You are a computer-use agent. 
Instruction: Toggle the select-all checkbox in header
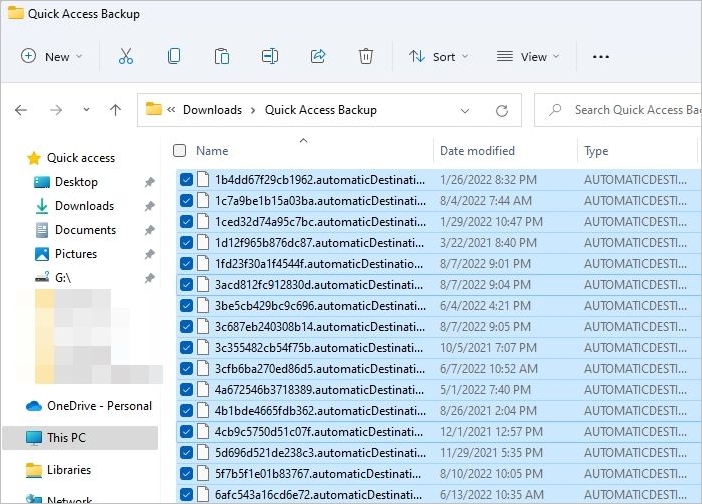(x=180, y=151)
